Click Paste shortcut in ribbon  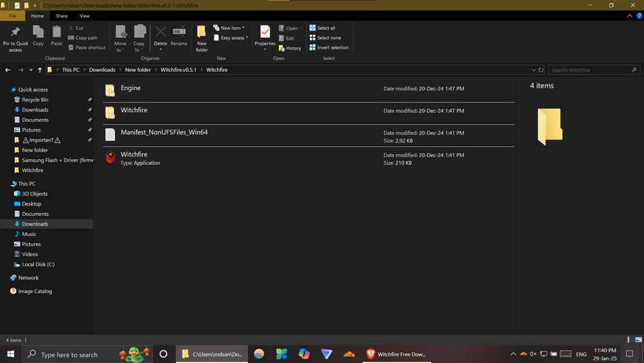[x=87, y=48]
